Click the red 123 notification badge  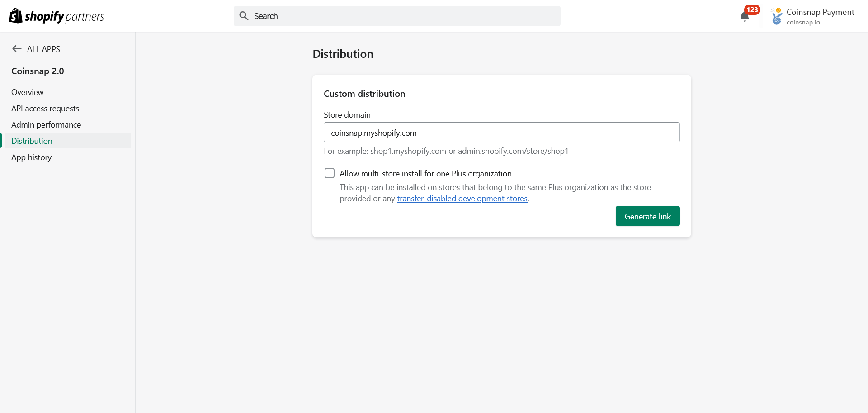click(752, 9)
